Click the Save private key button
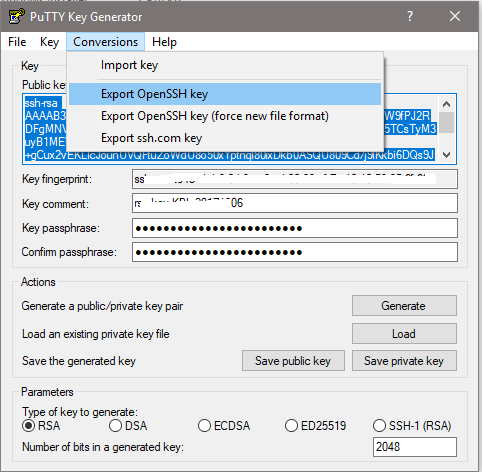 point(404,361)
